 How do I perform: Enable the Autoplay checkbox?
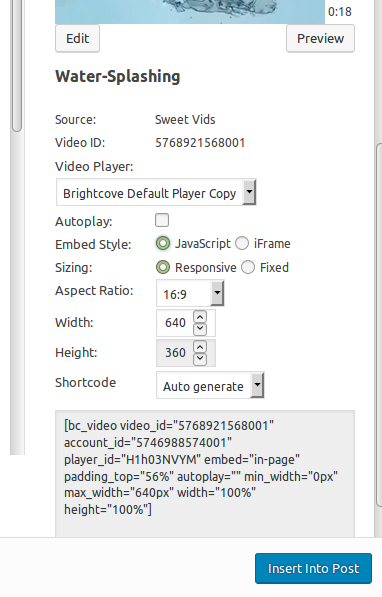pyautogui.click(x=162, y=220)
